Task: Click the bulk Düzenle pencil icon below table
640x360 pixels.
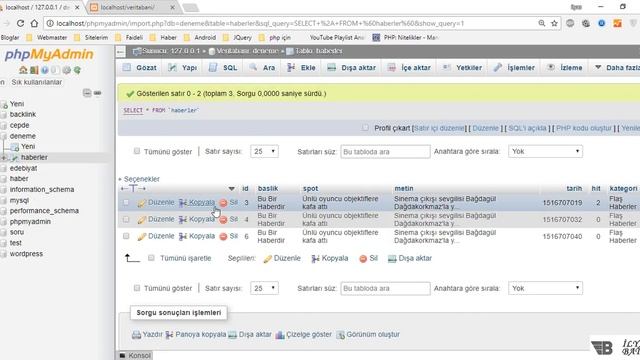Action: pyautogui.click(x=267, y=259)
